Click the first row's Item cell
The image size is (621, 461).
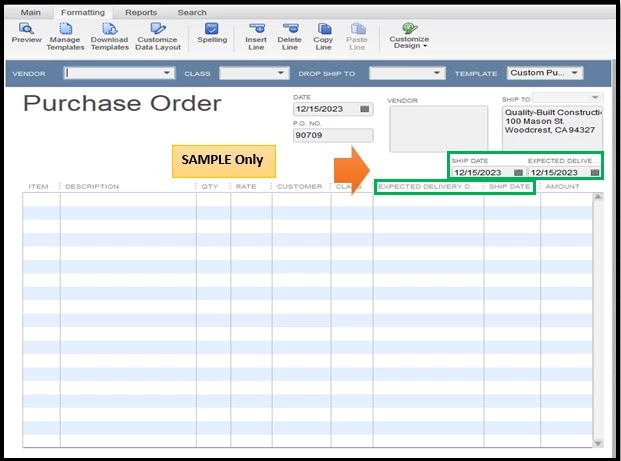[x=42, y=200]
